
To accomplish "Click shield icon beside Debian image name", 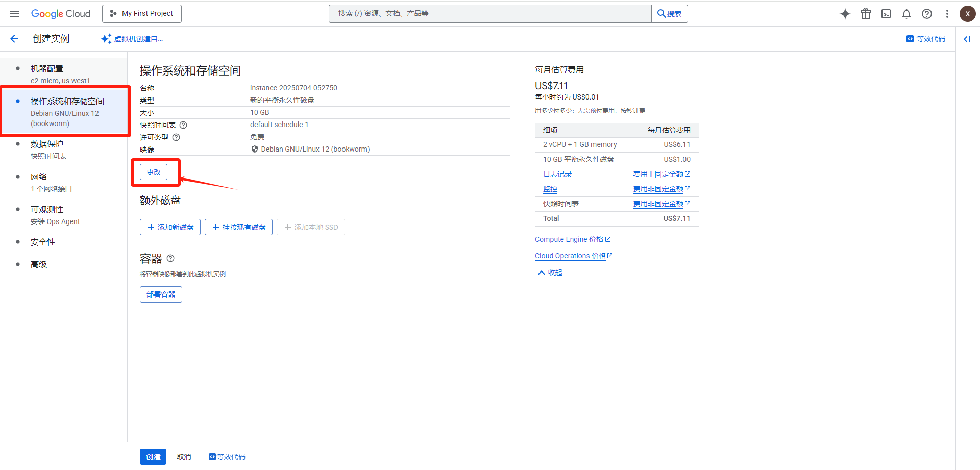I will coord(255,149).
